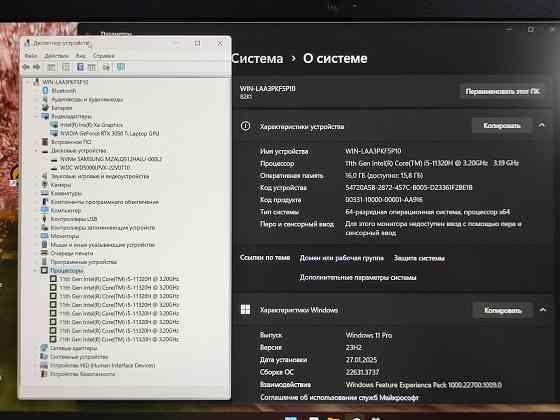This screenshot has width=560, height=420.
Task: Select Контроллеры запоминающих устройств row
Action: coord(103,228)
